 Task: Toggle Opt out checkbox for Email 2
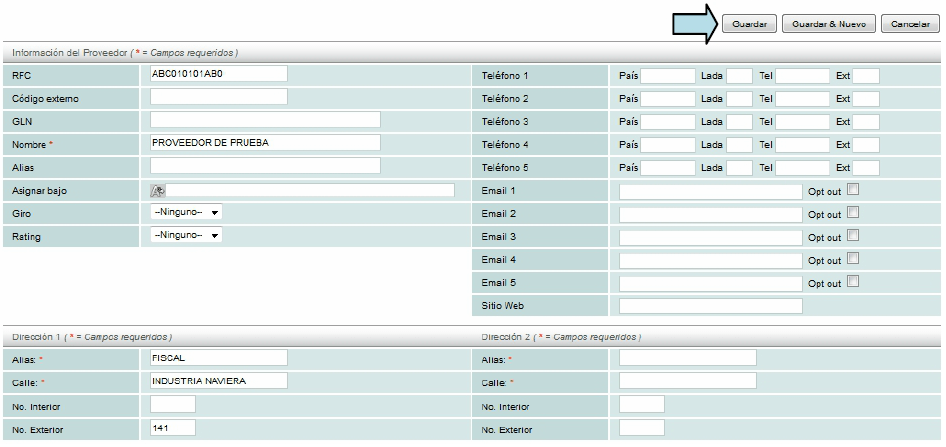pos(853,213)
